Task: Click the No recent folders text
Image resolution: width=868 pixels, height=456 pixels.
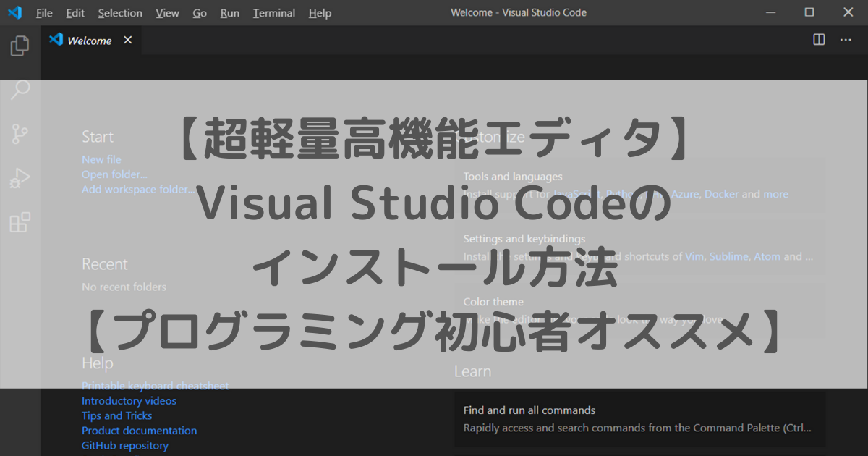Action: point(124,287)
